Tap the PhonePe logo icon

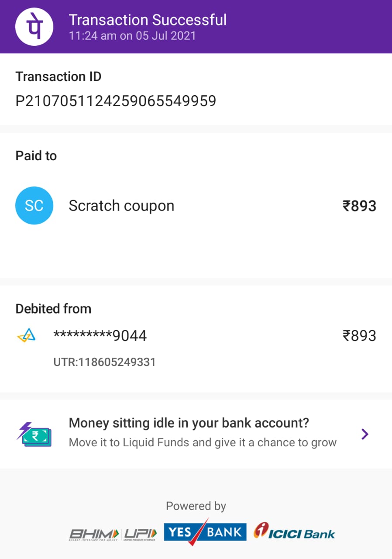[x=34, y=27]
